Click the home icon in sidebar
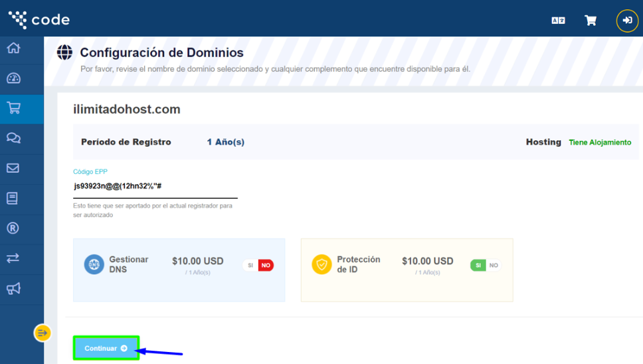This screenshot has height=364, width=643. [13, 48]
